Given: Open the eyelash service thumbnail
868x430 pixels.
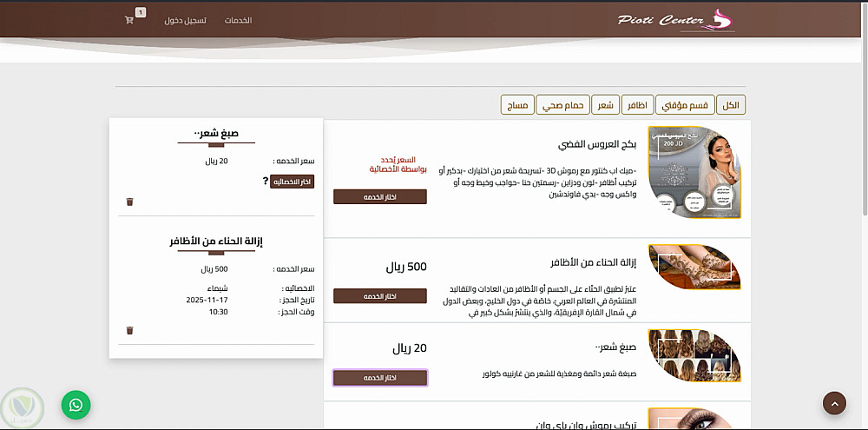Looking at the screenshot, I should click(x=694, y=419).
